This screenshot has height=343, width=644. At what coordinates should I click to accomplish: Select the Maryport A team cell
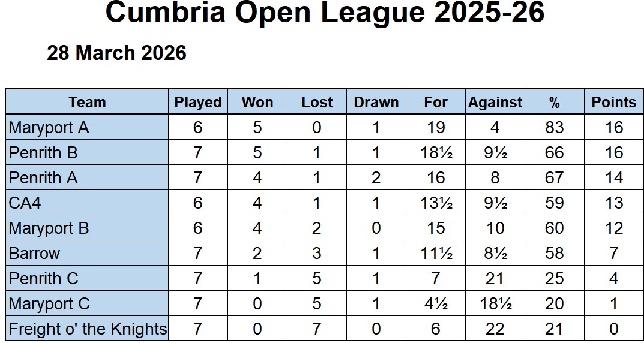(86, 127)
